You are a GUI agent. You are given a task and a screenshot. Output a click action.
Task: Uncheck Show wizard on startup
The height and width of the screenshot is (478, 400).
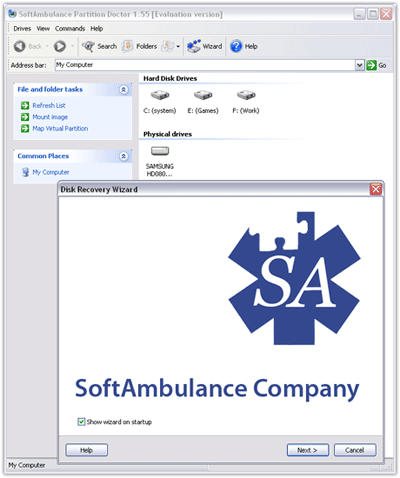point(81,422)
